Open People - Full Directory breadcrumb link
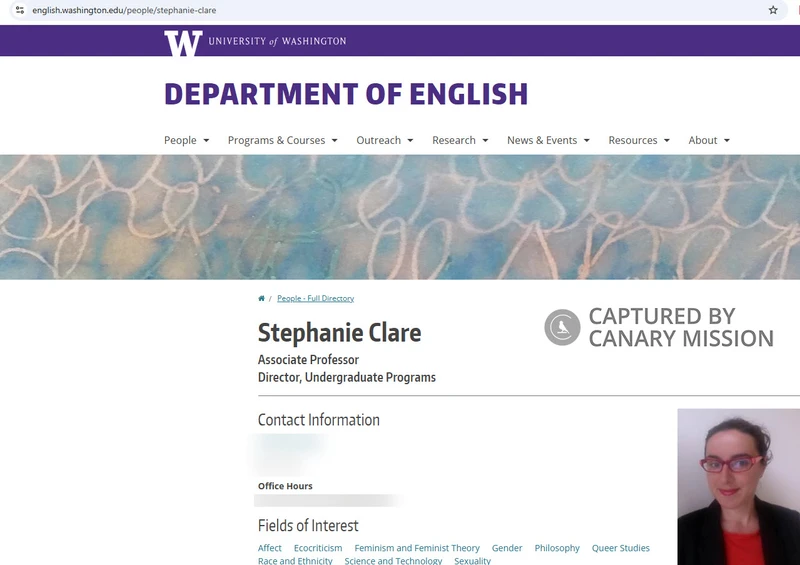Screen dimensions: 800x565 tap(315, 298)
